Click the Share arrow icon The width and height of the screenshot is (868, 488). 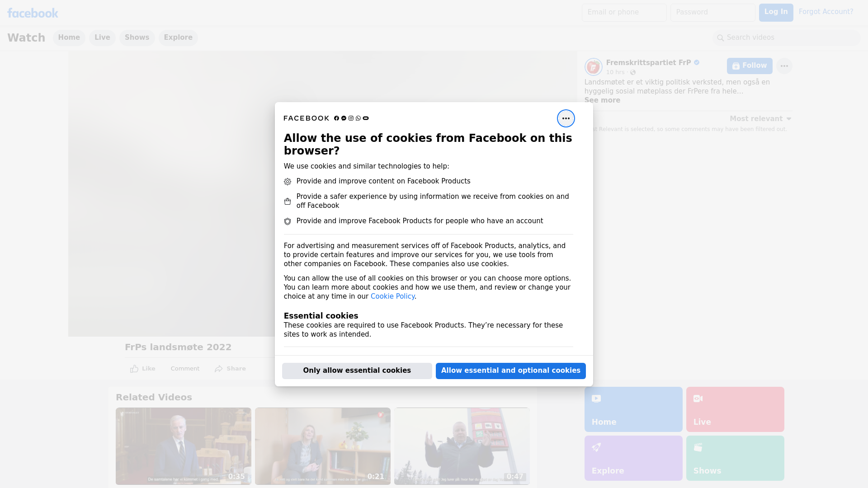coord(219,369)
